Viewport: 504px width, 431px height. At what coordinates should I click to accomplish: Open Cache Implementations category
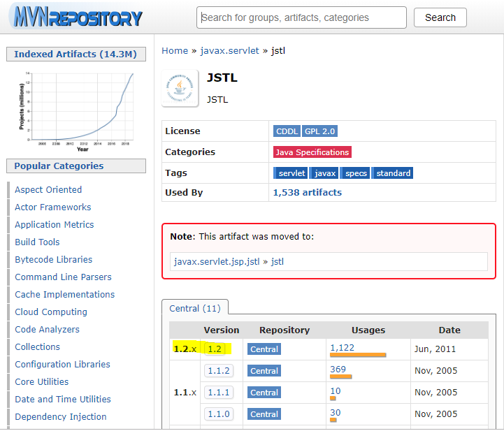(x=65, y=294)
